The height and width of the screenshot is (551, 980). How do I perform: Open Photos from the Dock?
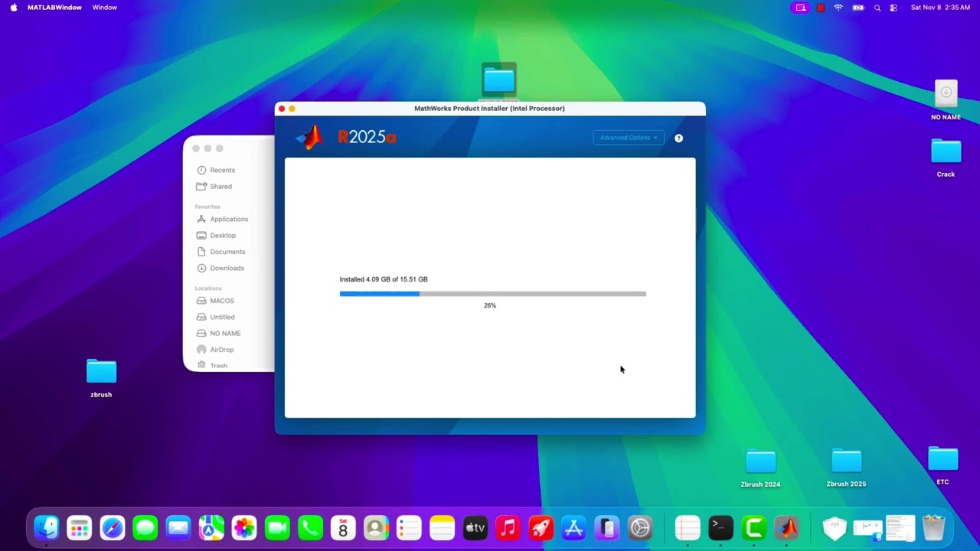click(244, 527)
